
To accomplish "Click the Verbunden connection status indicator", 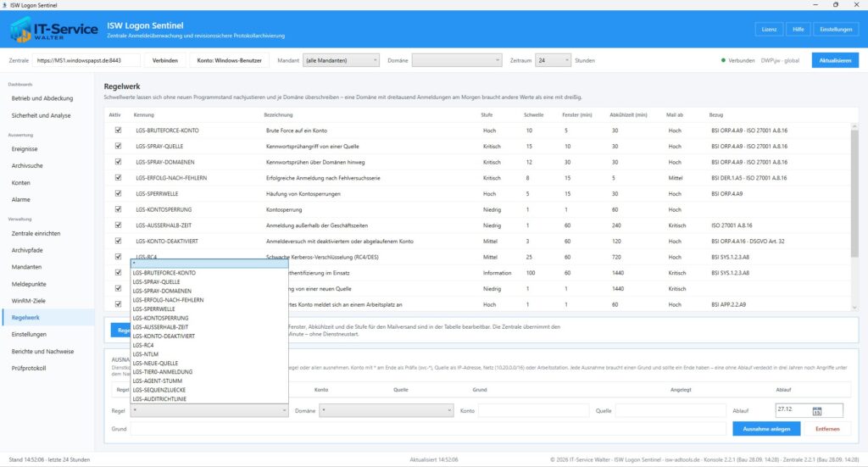I will click(738, 60).
